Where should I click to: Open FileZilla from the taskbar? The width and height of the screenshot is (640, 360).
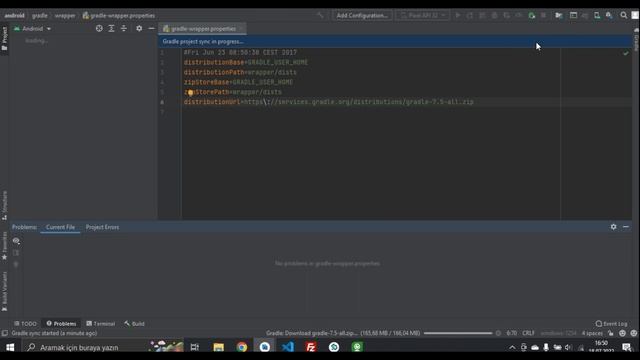tap(311, 347)
